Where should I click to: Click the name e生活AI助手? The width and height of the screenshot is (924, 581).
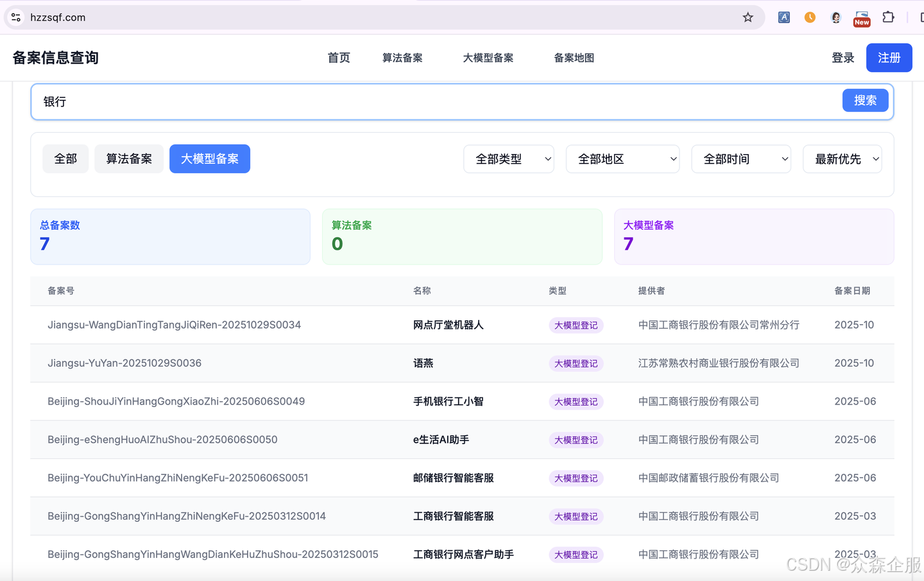(441, 440)
